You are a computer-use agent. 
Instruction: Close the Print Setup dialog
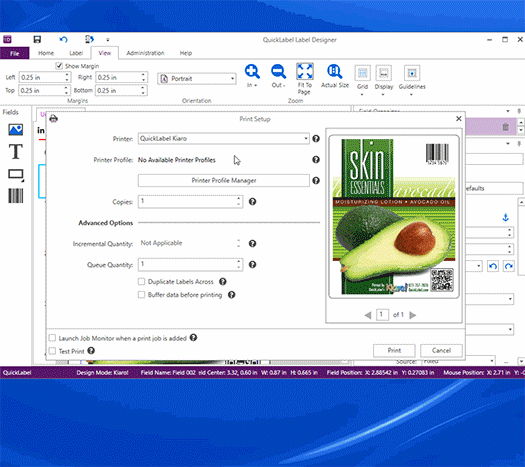[459, 119]
